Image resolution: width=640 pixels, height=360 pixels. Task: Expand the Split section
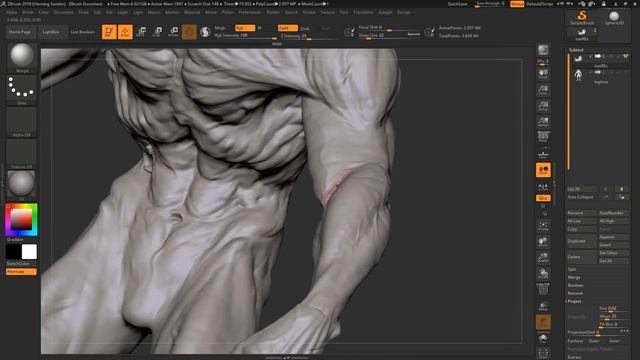point(572,269)
